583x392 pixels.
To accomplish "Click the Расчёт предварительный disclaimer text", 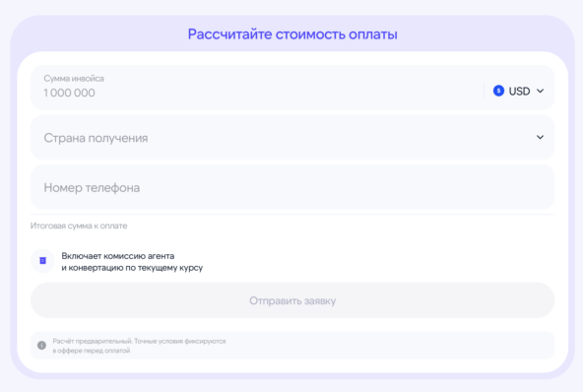I will pos(139,346).
